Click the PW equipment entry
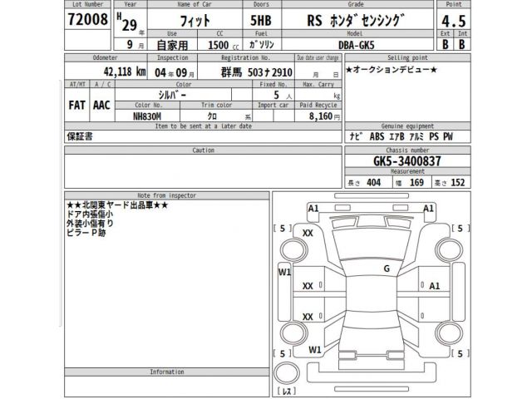The image size is (532, 399). pos(448,136)
